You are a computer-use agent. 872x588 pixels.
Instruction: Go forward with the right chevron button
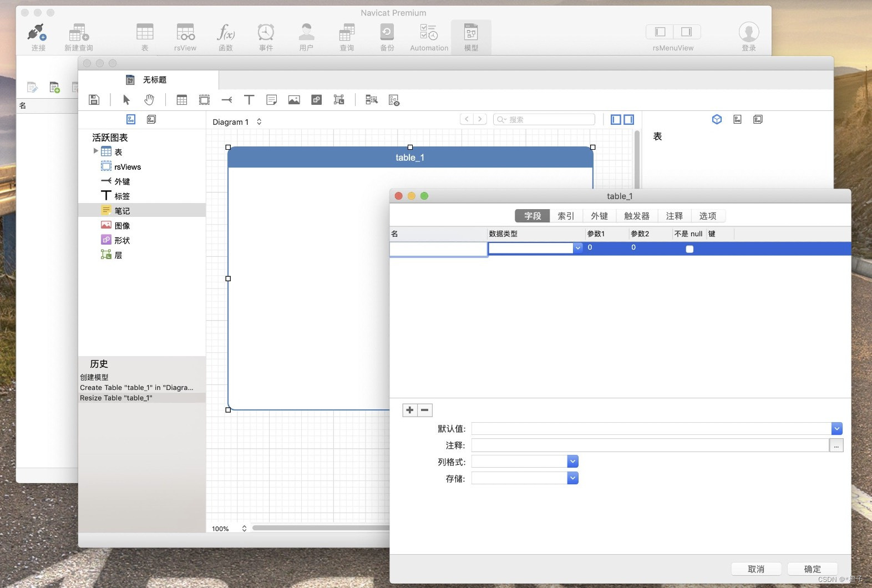click(x=480, y=119)
